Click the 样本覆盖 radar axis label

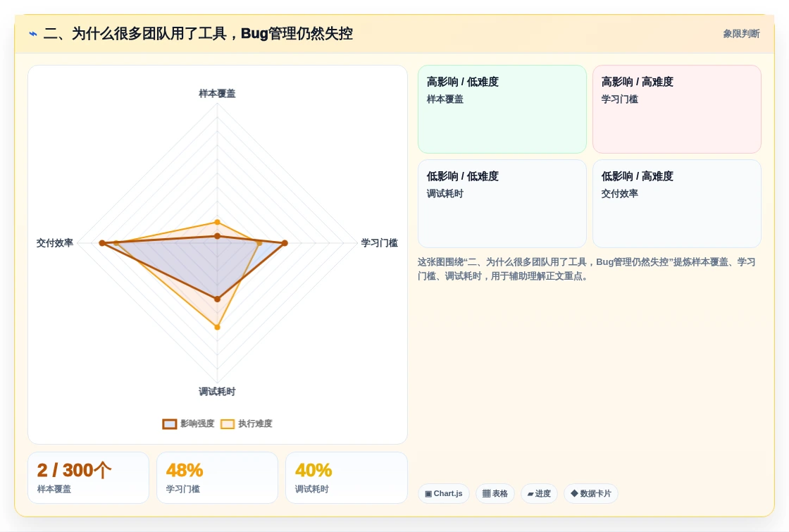tap(217, 94)
